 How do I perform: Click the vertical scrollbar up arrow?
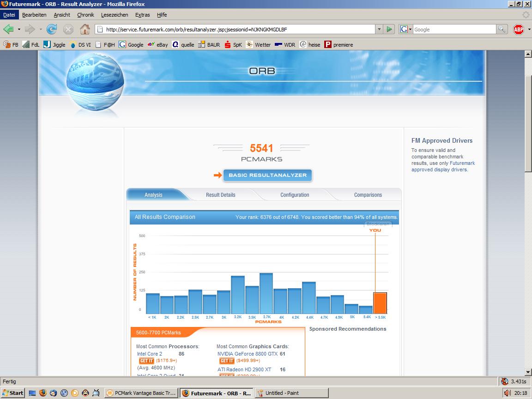[x=528, y=54]
